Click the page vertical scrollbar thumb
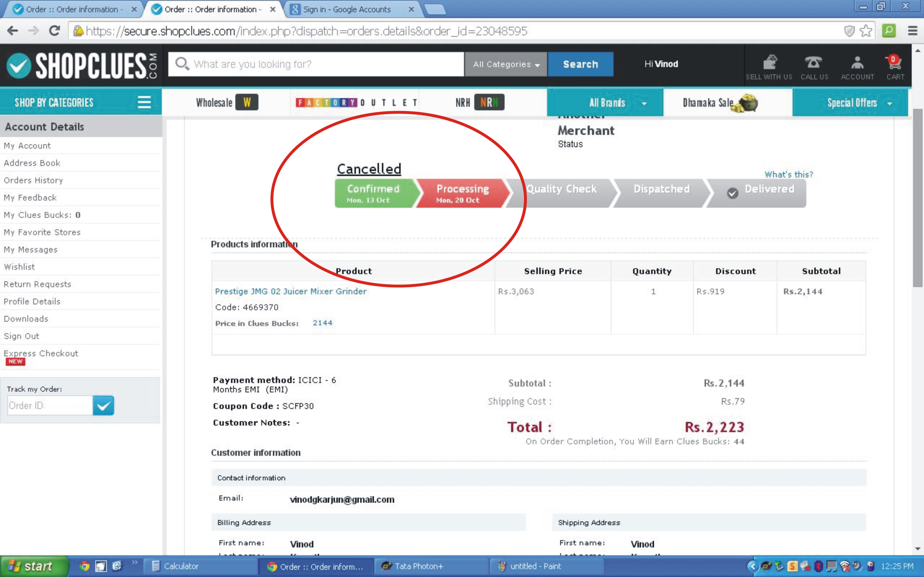 tap(918, 198)
